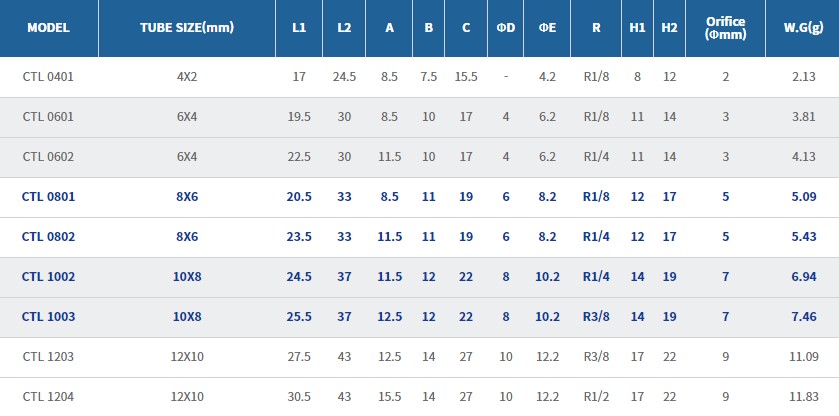Select the L1 column header
The image size is (839, 416).
click(x=299, y=28)
